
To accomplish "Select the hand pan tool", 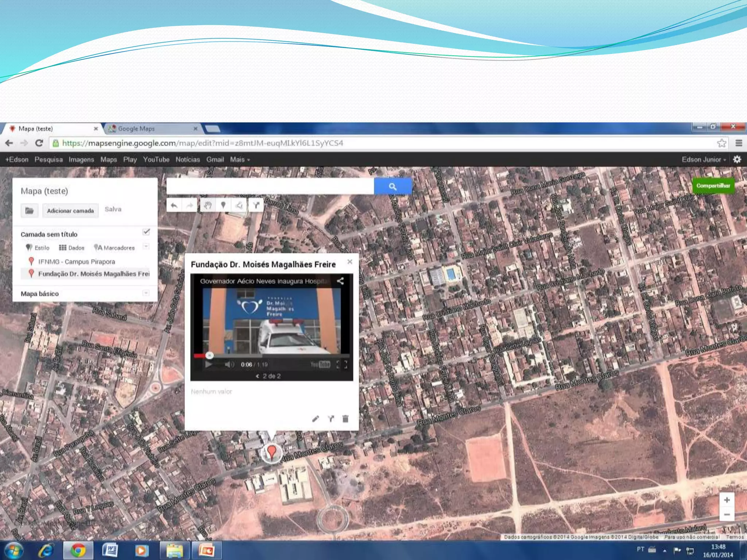I will [x=208, y=205].
